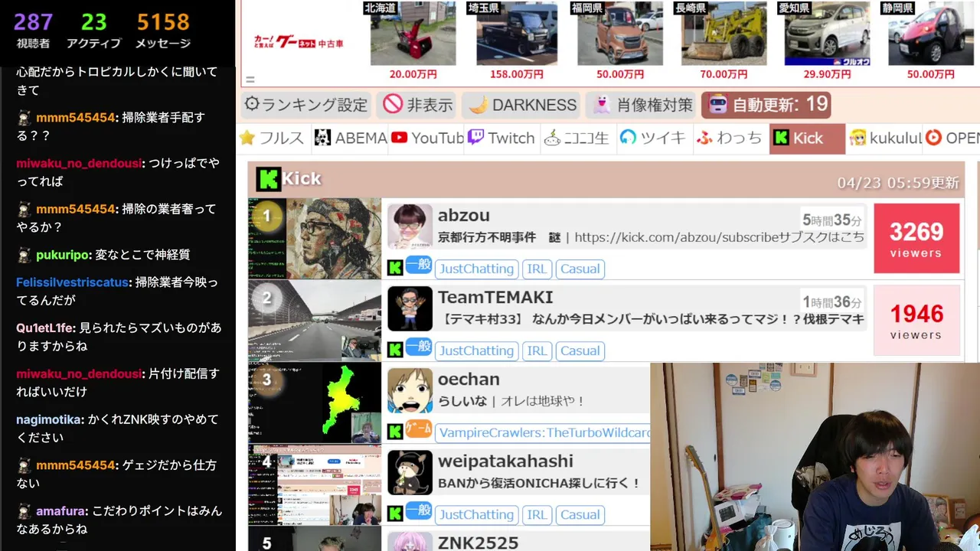Click ゲーム badge in oechan row
The height and width of the screenshot is (551, 980).
click(418, 429)
